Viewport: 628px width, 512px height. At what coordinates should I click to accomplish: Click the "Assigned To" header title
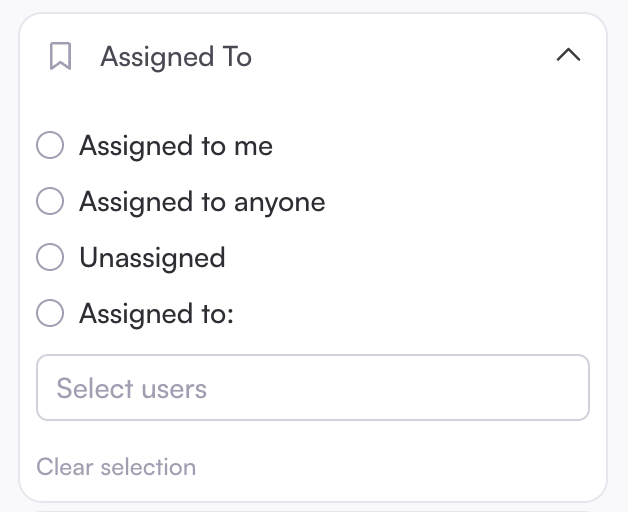[x=176, y=57]
